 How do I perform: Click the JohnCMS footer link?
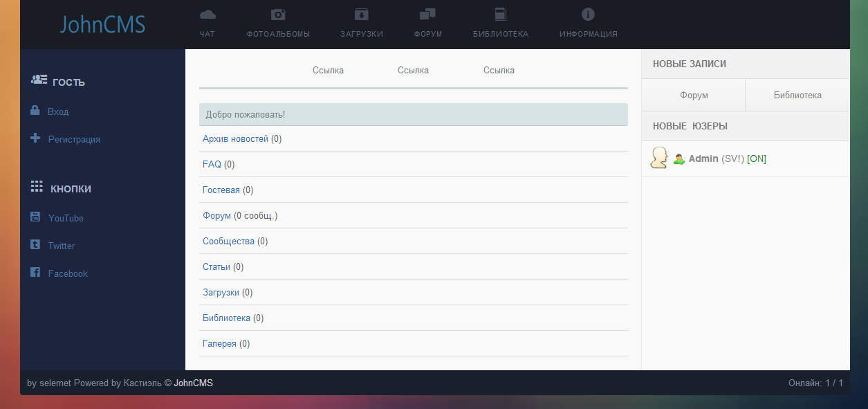coord(193,383)
